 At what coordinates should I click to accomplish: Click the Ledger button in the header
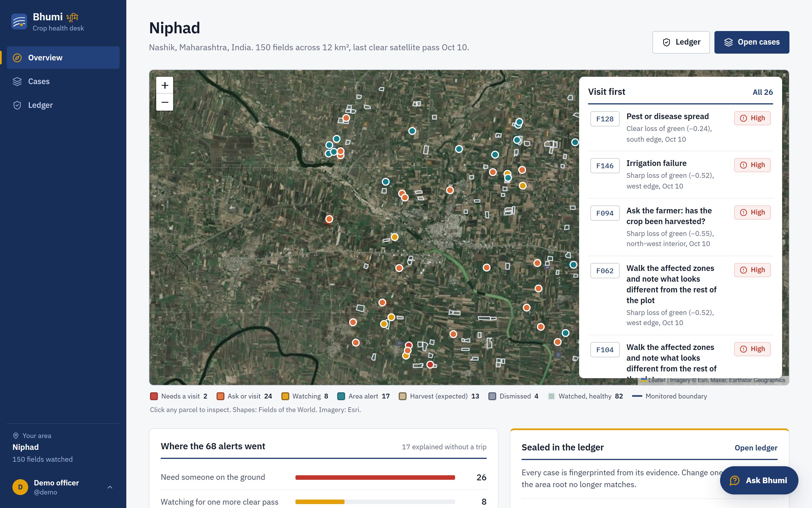click(681, 42)
